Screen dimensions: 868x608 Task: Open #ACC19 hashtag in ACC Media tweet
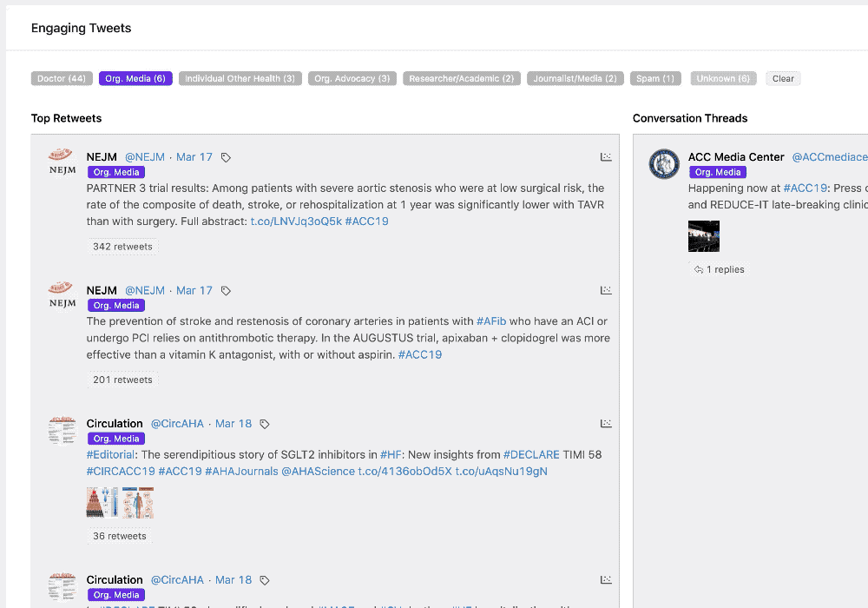(x=805, y=188)
